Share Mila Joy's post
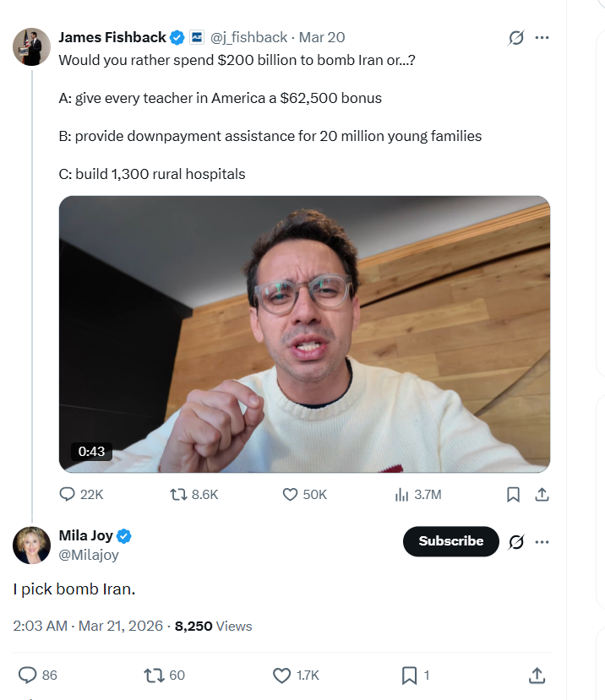The image size is (605, 700). click(x=536, y=675)
